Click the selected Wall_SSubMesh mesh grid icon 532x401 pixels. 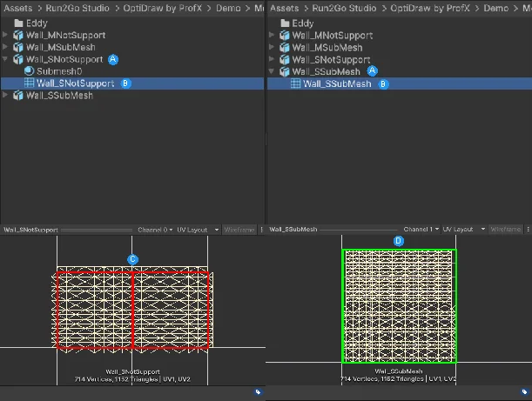pyautogui.click(x=295, y=84)
